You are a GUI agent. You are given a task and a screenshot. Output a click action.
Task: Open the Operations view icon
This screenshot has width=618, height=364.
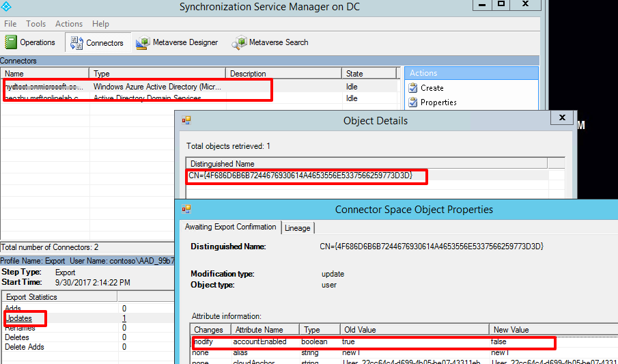pyautogui.click(x=11, y=42)
